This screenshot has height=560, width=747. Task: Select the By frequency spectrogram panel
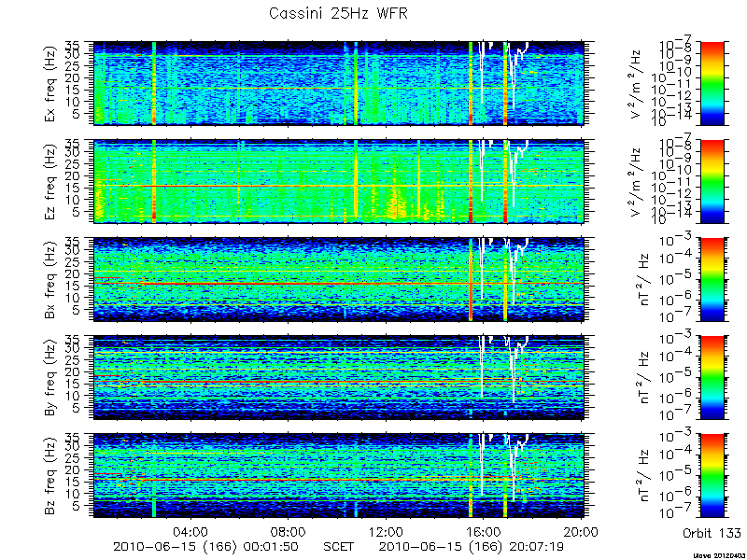click(338, 378)
